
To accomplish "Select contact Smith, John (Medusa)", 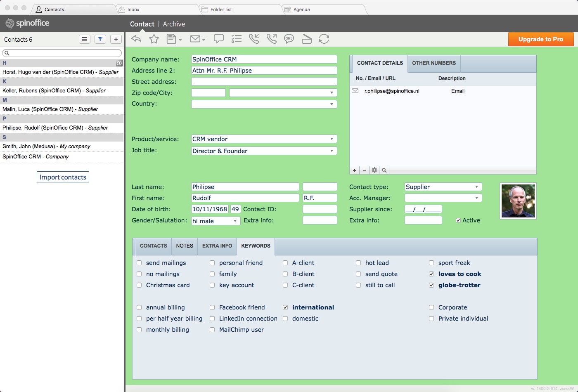I will 62,146.
